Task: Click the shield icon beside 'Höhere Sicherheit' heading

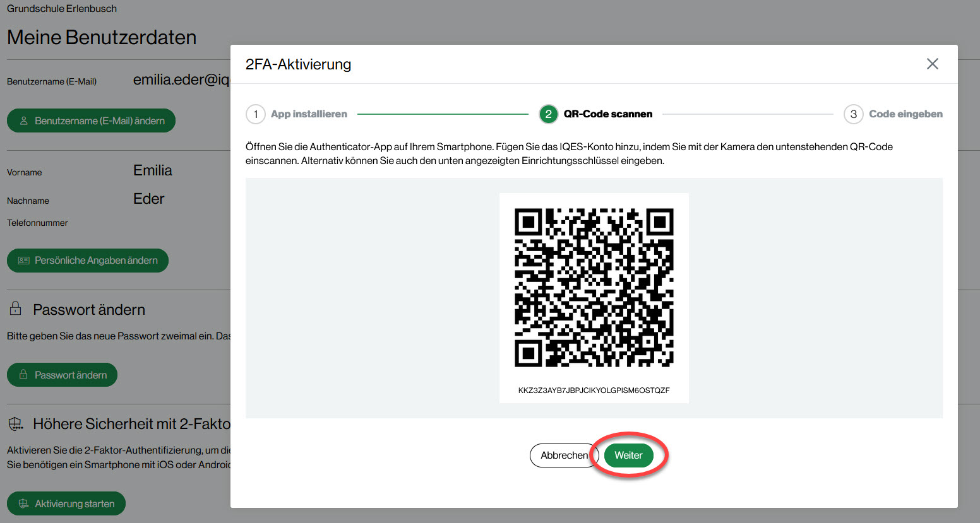Action: pos(16,424)
